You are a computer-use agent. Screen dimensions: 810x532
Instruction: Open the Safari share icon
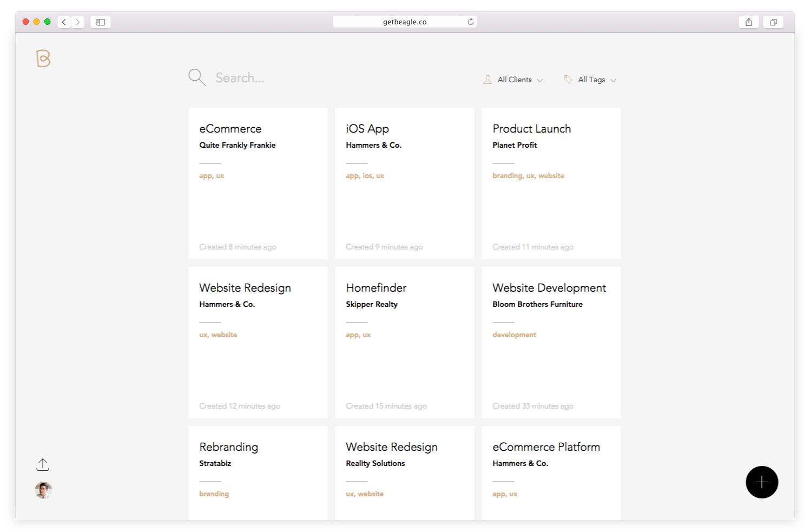(x=749, y=22)
